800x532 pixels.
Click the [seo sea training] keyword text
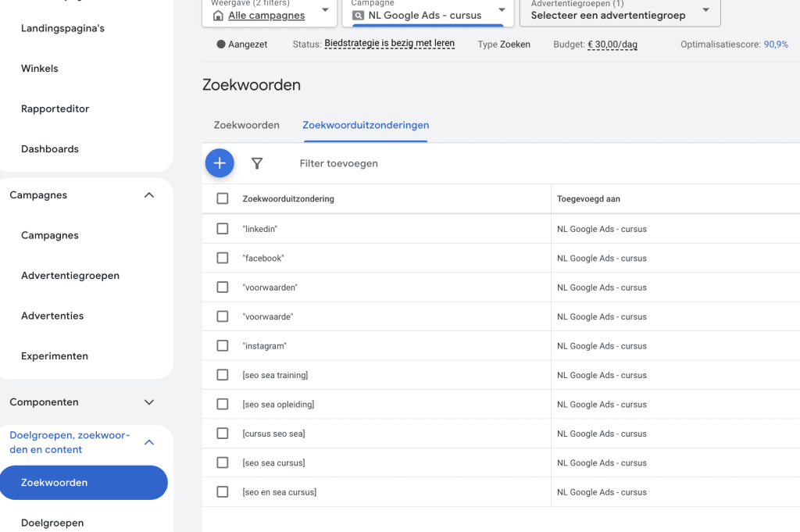pyautogui.click(x=275, y=375)
